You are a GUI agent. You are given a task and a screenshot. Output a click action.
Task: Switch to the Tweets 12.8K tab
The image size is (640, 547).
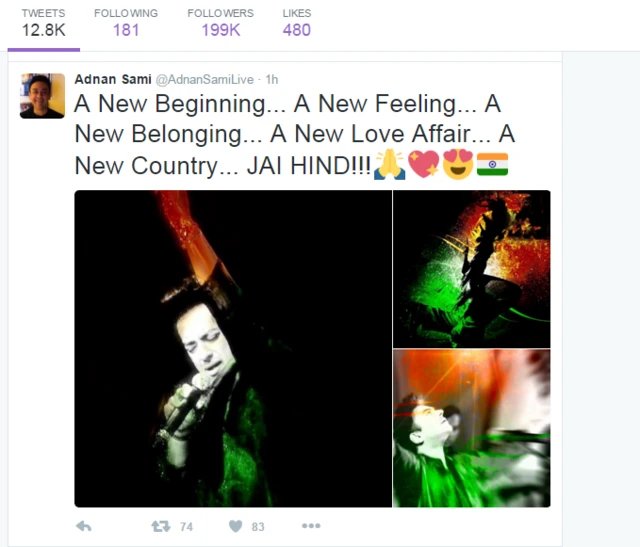tap(44, 24)
